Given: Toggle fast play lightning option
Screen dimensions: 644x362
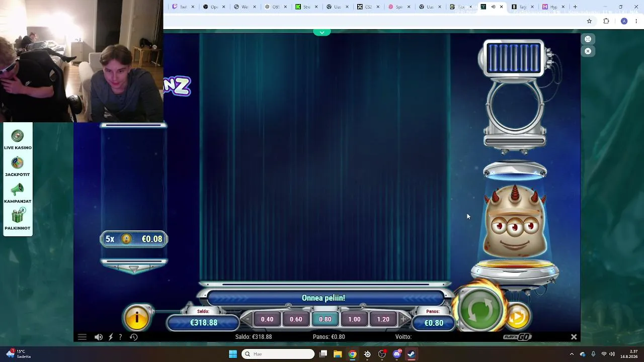Looking at the screenshot, I should pyautogui.click(x=111, y=337).
